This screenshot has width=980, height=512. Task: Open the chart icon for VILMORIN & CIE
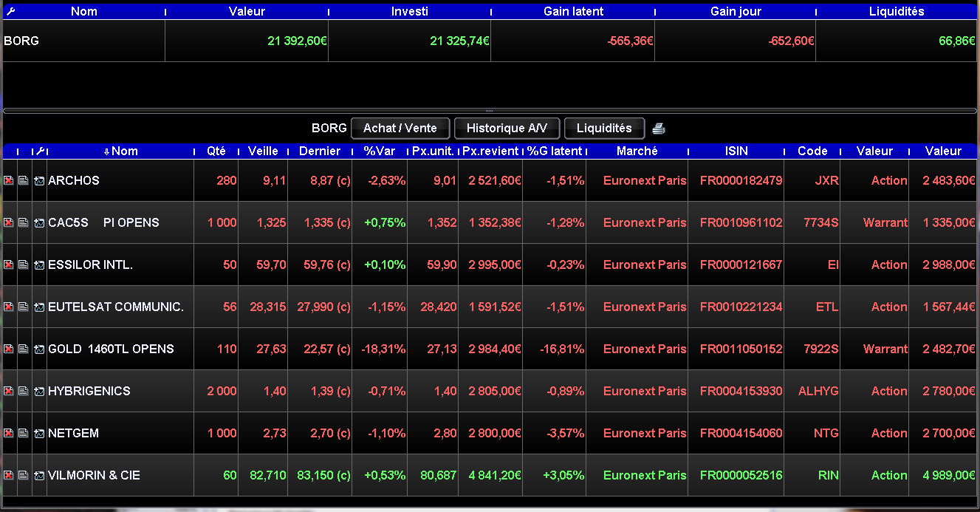[x=39, y=475]
